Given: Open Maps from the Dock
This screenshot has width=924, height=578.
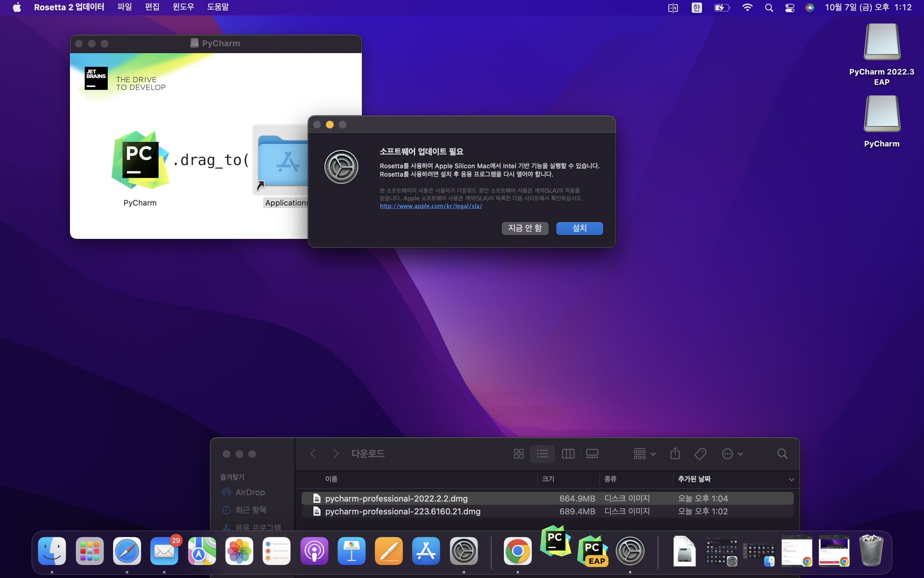Looking at the screenshot, I should pyautogui.click(x=201, y=551).
